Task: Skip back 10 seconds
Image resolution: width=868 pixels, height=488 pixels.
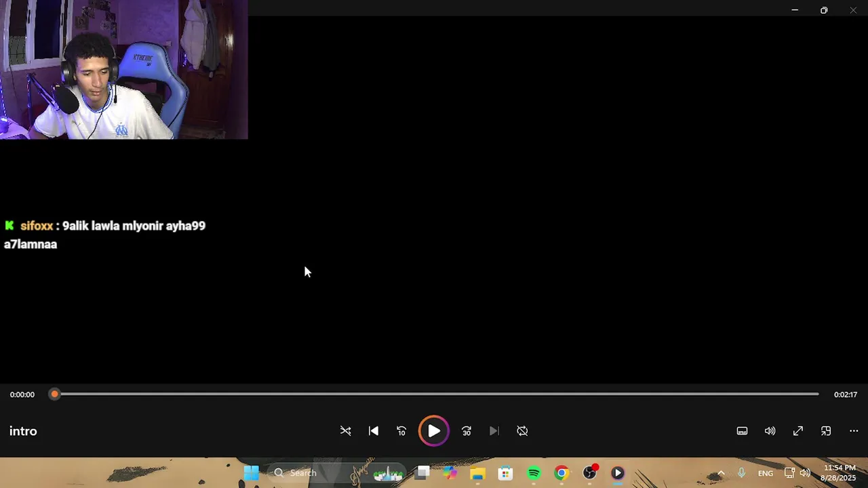Action: [x=401, y=431]
